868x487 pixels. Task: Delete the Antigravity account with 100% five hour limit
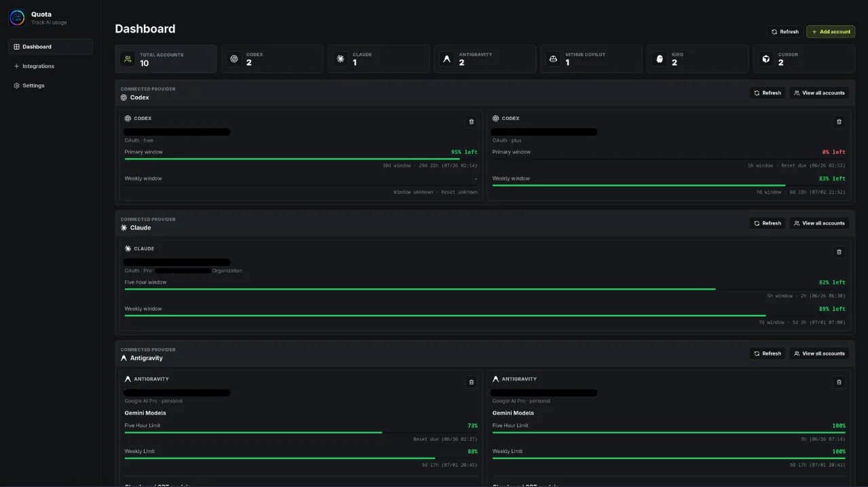[x=839, y=382]
